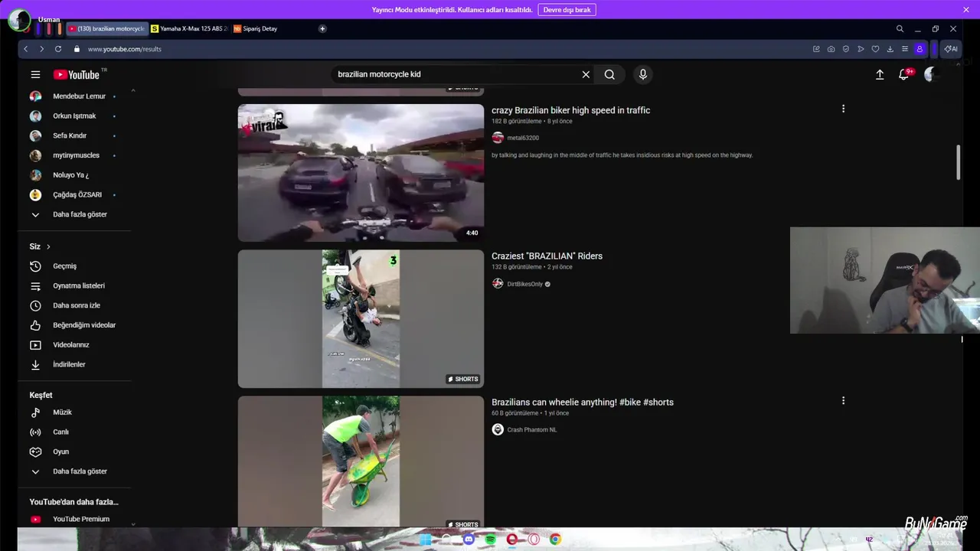Viewport: 980px width, 551px height.
Task: Click into the YouTube search field
Action: point(456,74)
